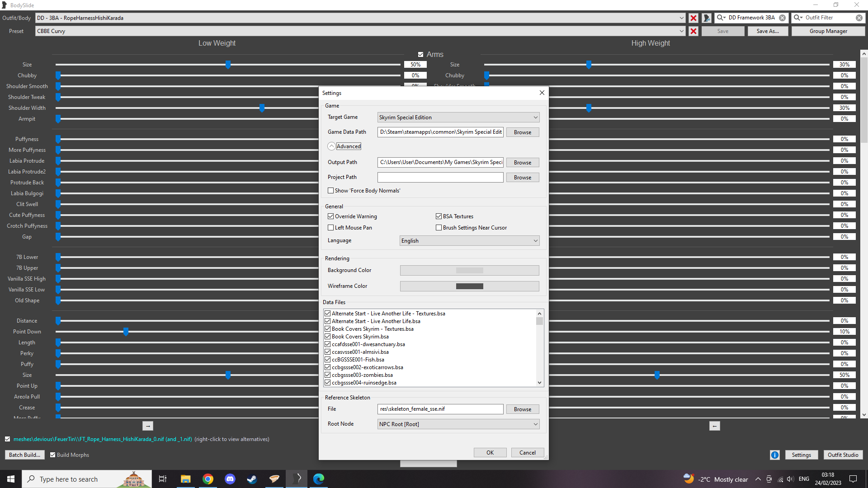Open the orange bird app on taskbar
This screenshot has width=868, height=488.
[274, 479]
